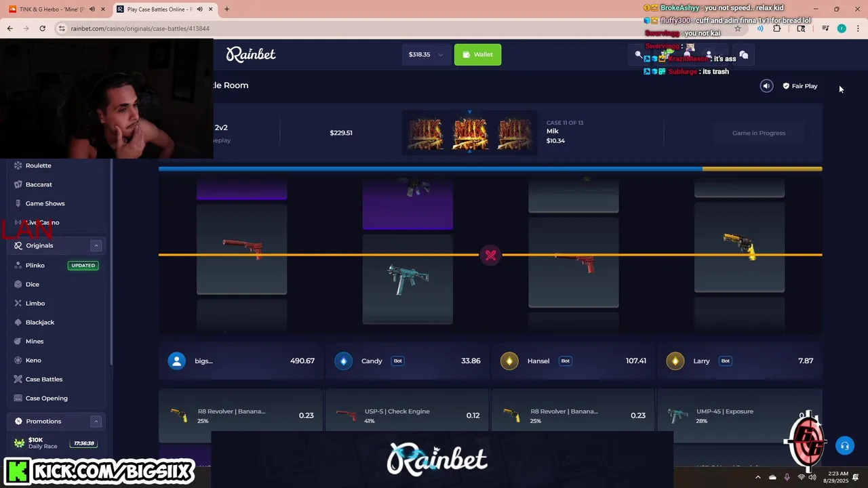Image resolution: width=868 pixels, height=488 pixels.
Task: Open the media control music-note icon
Action: (825, 28)
